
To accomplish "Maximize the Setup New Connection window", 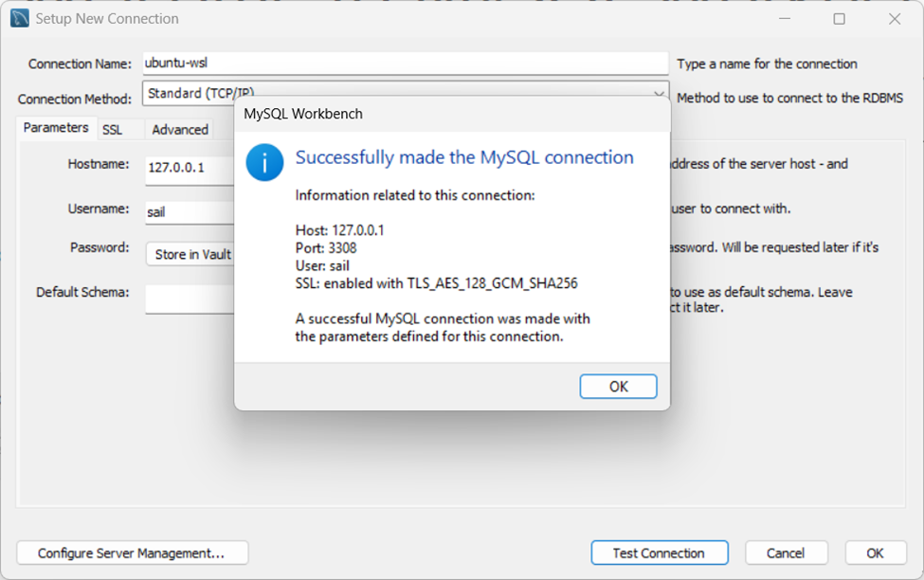I will (839, 18).
